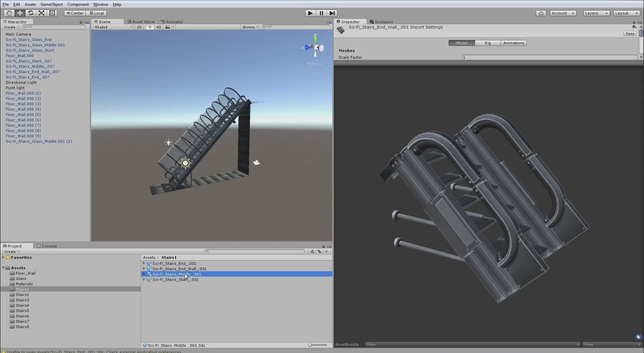The height and width of the screenshot is (353, 644).
Task: Select the Rig import tab
Action: coord(488,43)
